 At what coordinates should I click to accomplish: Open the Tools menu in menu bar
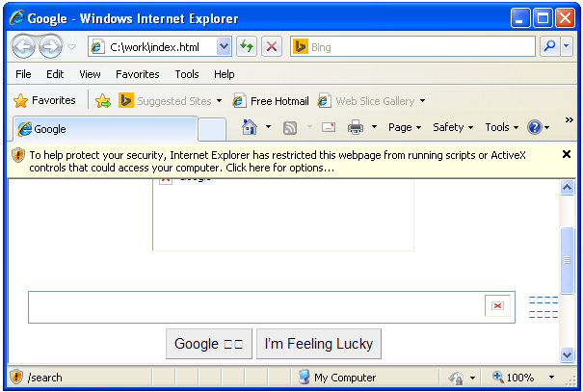click(x=187, y=74)
